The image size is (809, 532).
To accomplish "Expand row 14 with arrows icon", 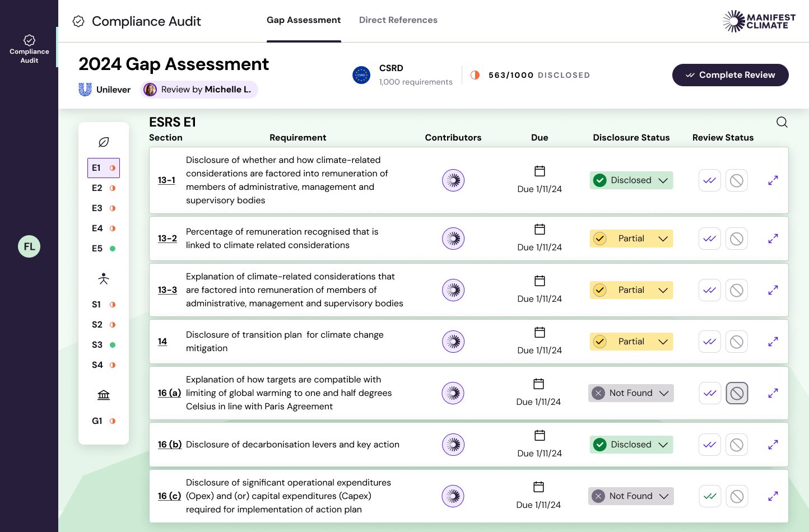I will tap(773, 342).
